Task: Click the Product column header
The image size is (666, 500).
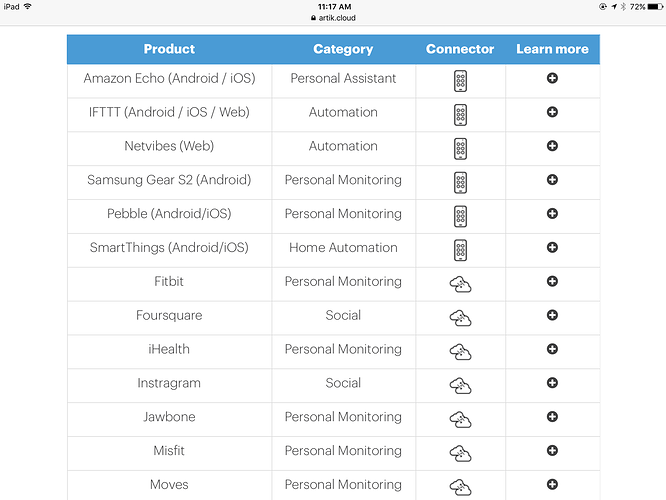Action: click(x=169, y=49)
